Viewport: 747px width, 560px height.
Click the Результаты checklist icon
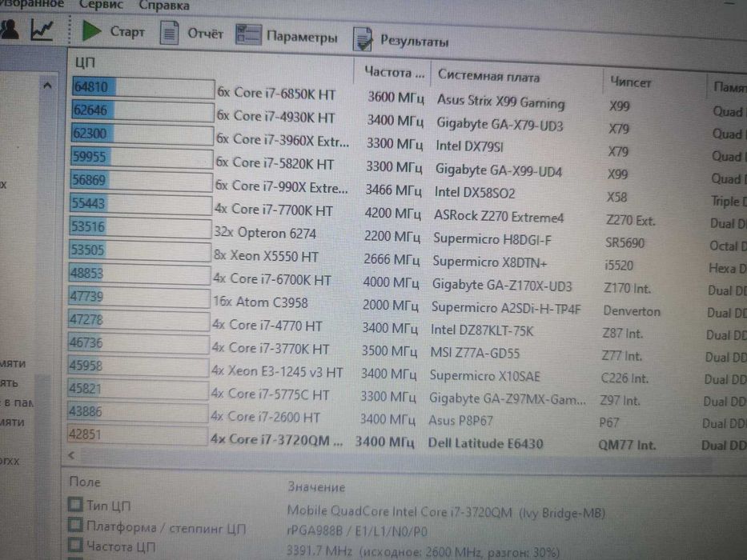[x=363, y=39]
